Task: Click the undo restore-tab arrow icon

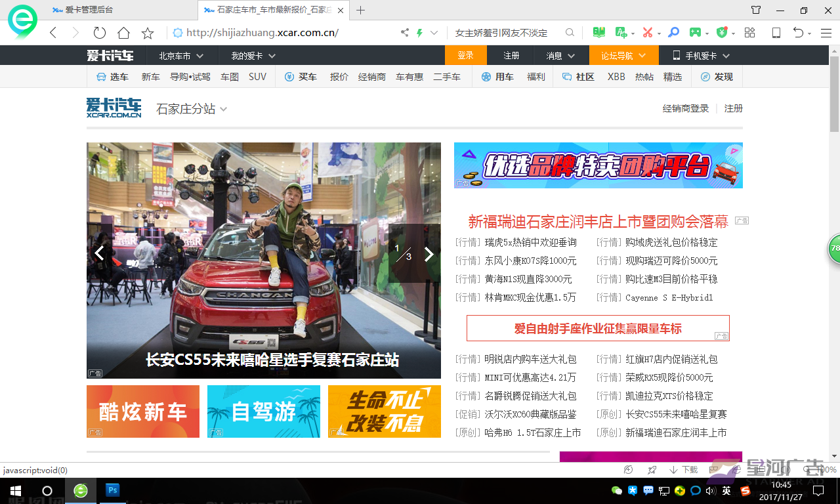Action: click(798, 33)
